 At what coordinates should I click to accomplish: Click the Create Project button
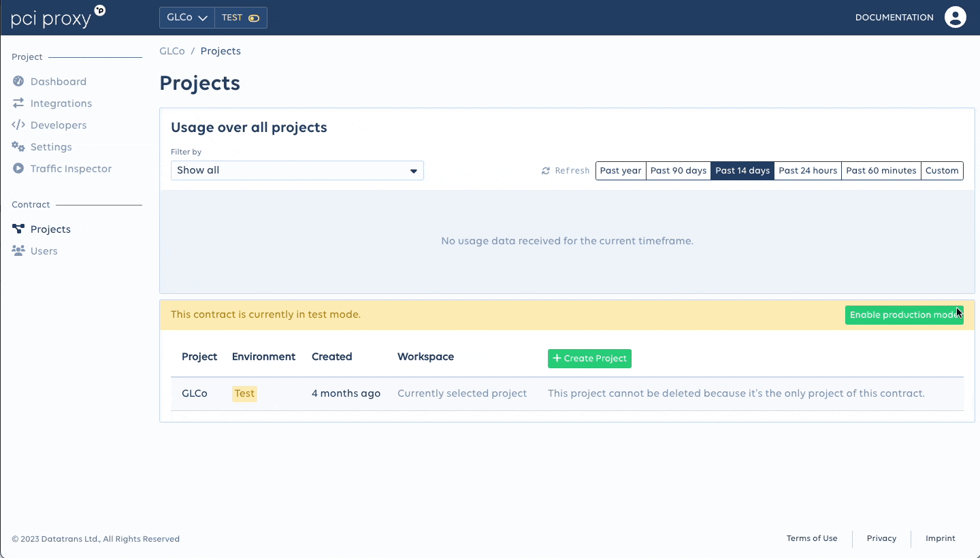coord(589,359)
